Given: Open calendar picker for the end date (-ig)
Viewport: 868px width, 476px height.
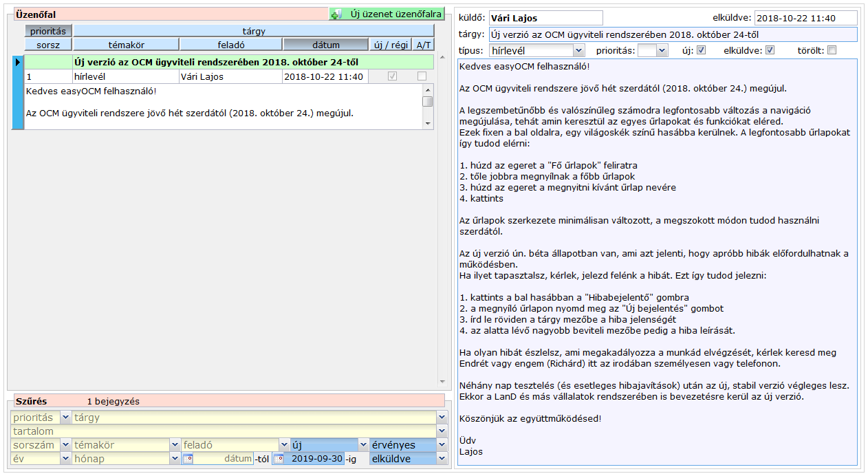Looking at the screenshot, I should pyautogui.click(x=279, y=459).
